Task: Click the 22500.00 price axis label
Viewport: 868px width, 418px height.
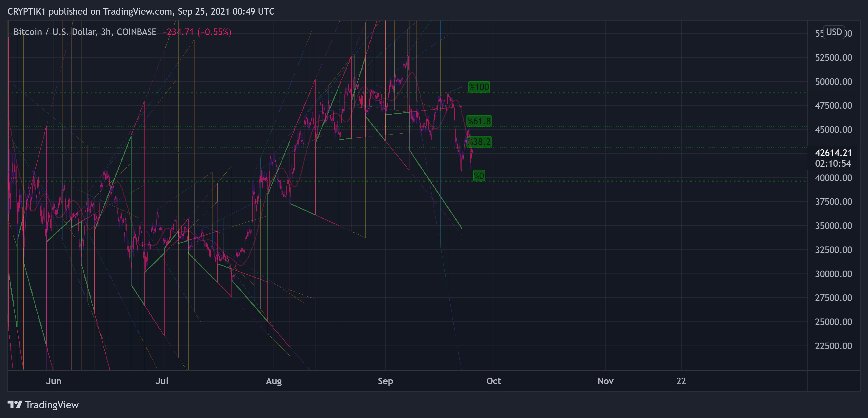Action: (833, 346)
